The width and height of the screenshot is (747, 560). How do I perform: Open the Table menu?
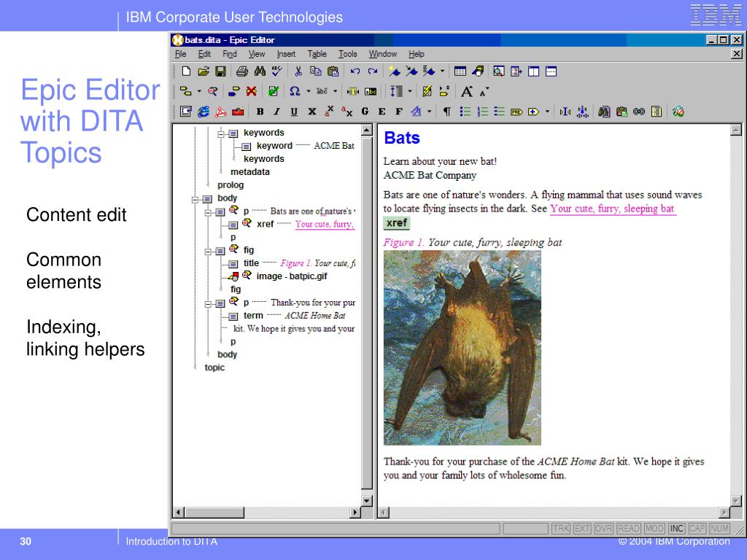pyautogui.click(x=317, y=54)
